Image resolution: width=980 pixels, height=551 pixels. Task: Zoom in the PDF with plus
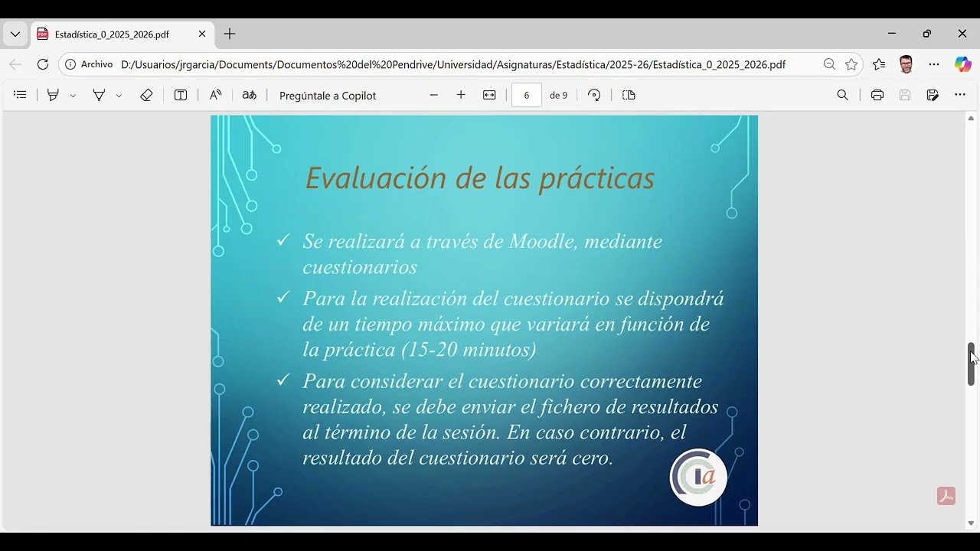(461, 95)
